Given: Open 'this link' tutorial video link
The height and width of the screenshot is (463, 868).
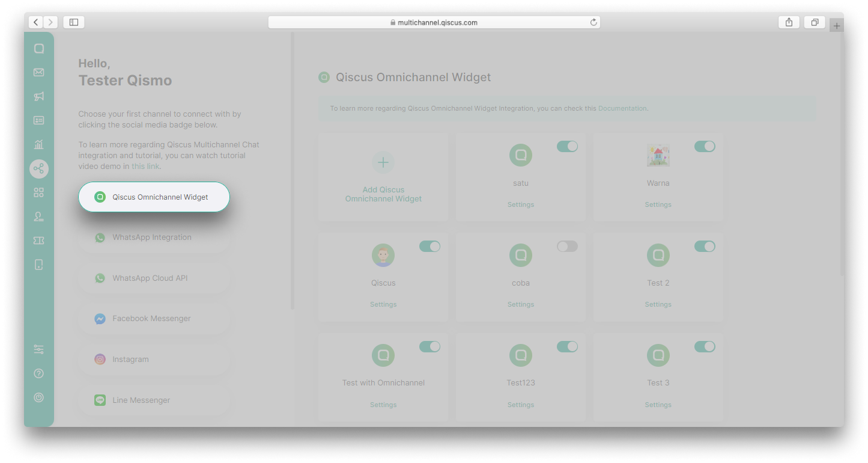Looking at the screenshot, I should (145, 167).
